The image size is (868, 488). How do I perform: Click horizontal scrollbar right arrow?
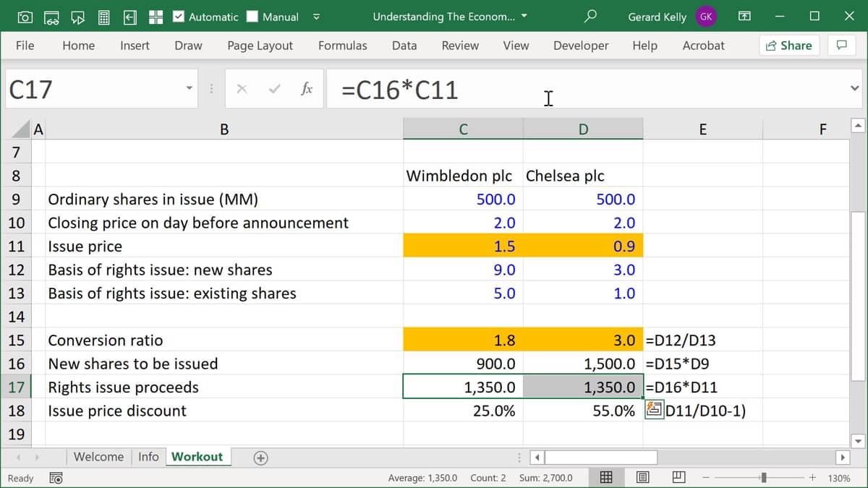point(842,458)
